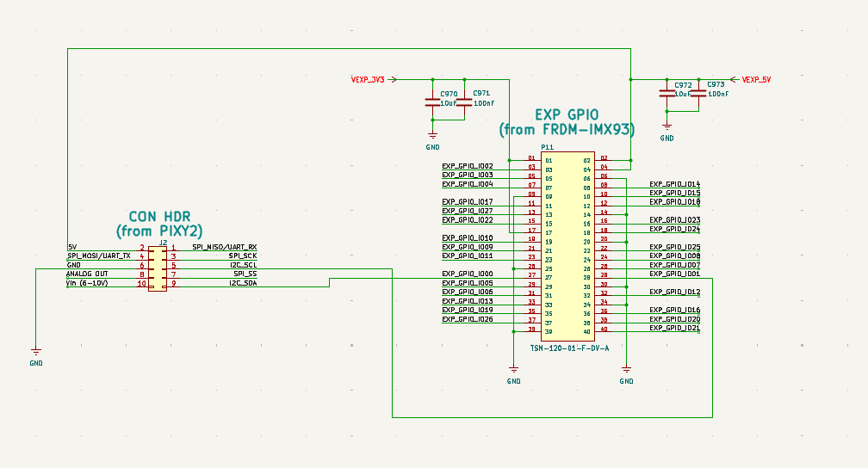Click GND symbol under capacitor C970
Viewport: 868px width, 468px height.
tap(432, 136)
